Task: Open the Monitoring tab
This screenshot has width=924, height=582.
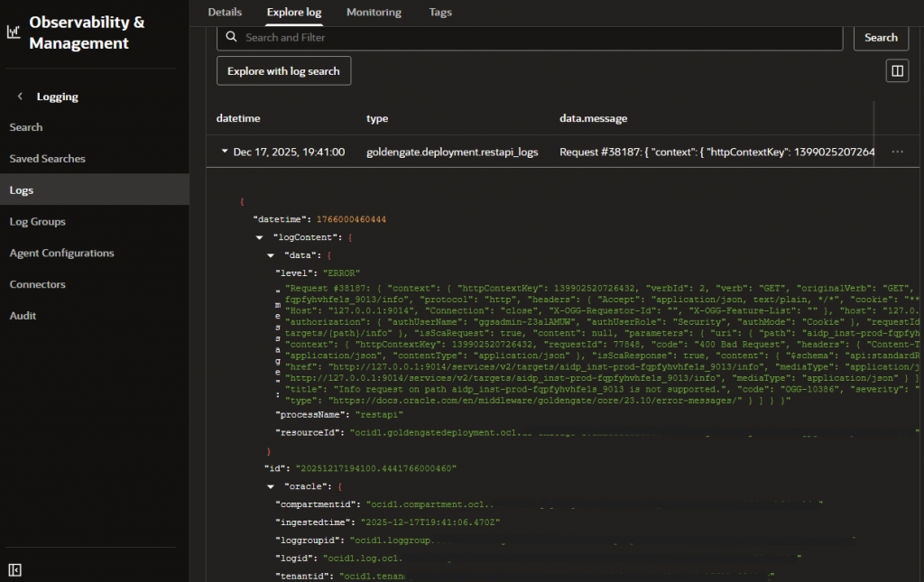Action: click(374, 13)
